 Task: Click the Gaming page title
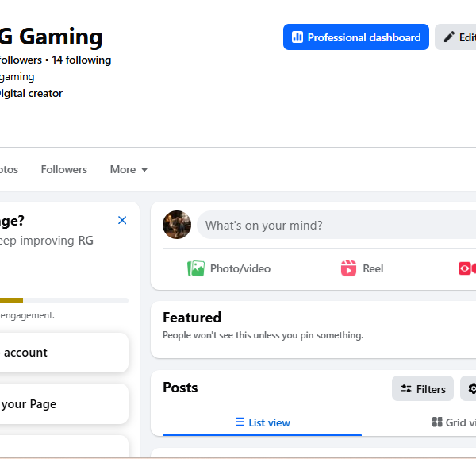point(51,37)
